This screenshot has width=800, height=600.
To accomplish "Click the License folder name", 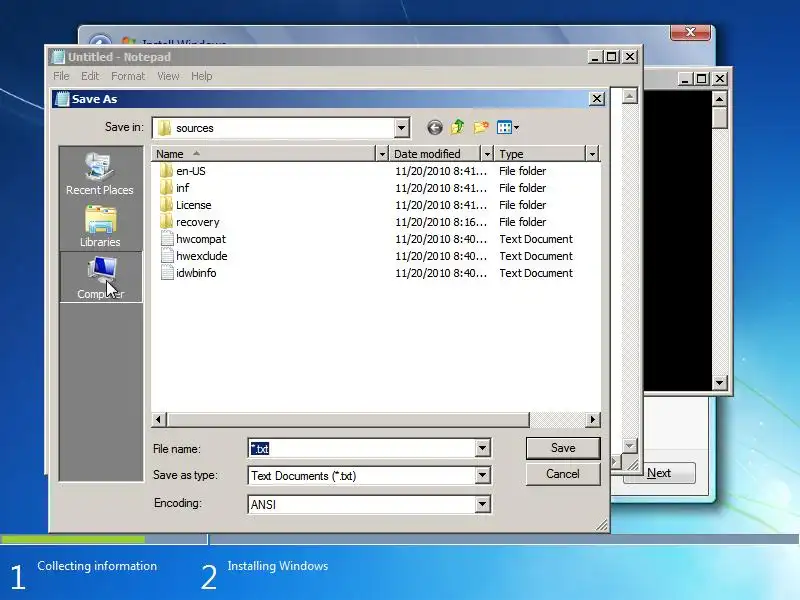I will click(193, 205).
